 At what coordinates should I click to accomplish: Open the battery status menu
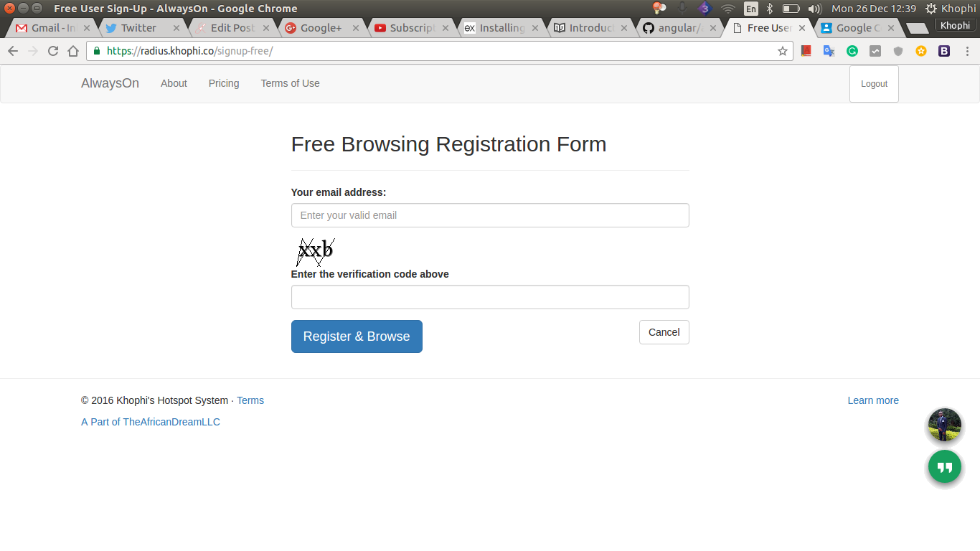pyautogui.click(x=791, y=9)
